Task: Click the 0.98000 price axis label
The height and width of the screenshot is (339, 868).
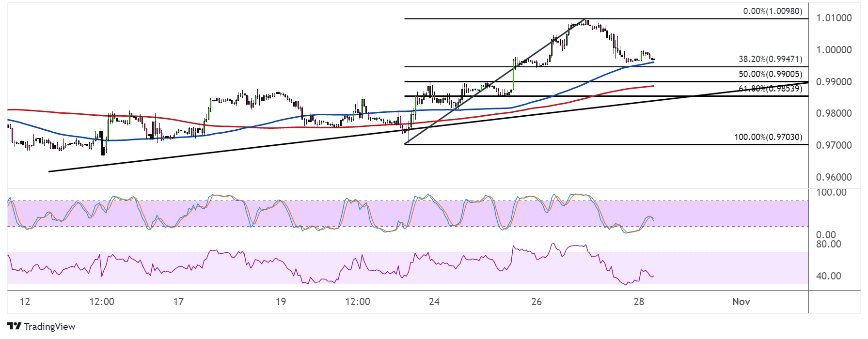Action: (834, 113)
